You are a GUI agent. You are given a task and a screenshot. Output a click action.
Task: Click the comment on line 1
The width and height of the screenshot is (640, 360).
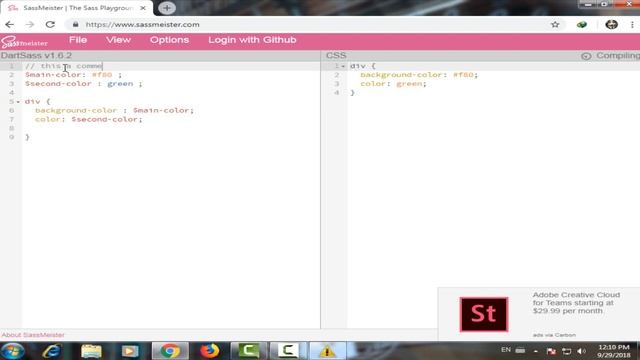click(x=64, y=66)
